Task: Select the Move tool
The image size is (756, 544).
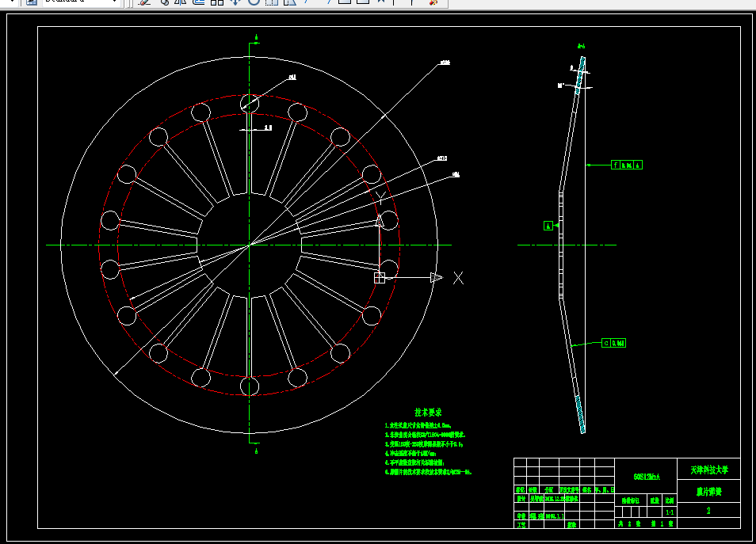Action: [x=235, y=2]
